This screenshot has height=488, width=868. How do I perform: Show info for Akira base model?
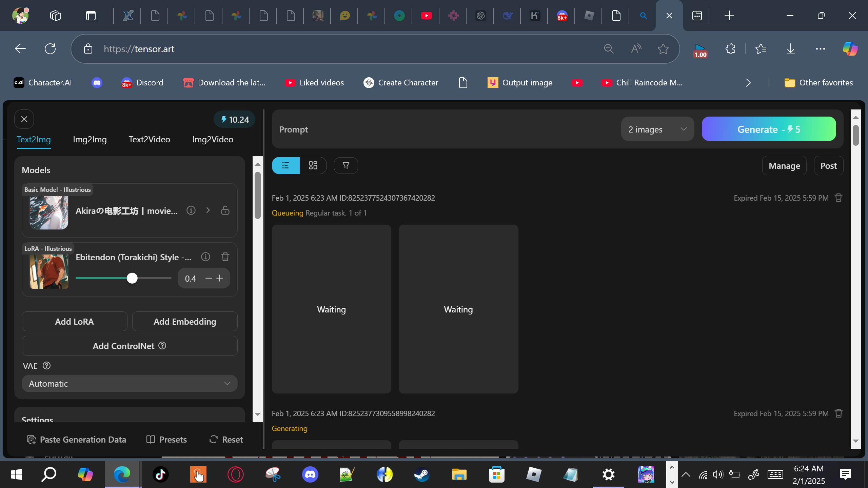[x=191, y=210]
